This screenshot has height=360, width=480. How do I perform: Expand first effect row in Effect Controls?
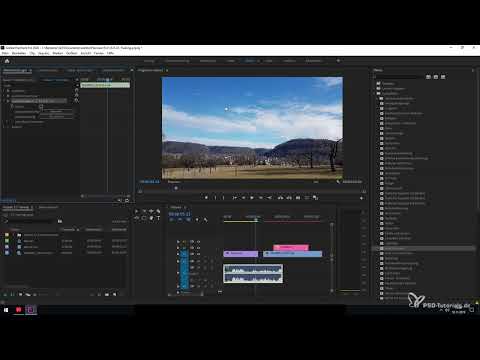tap(4, 91)
